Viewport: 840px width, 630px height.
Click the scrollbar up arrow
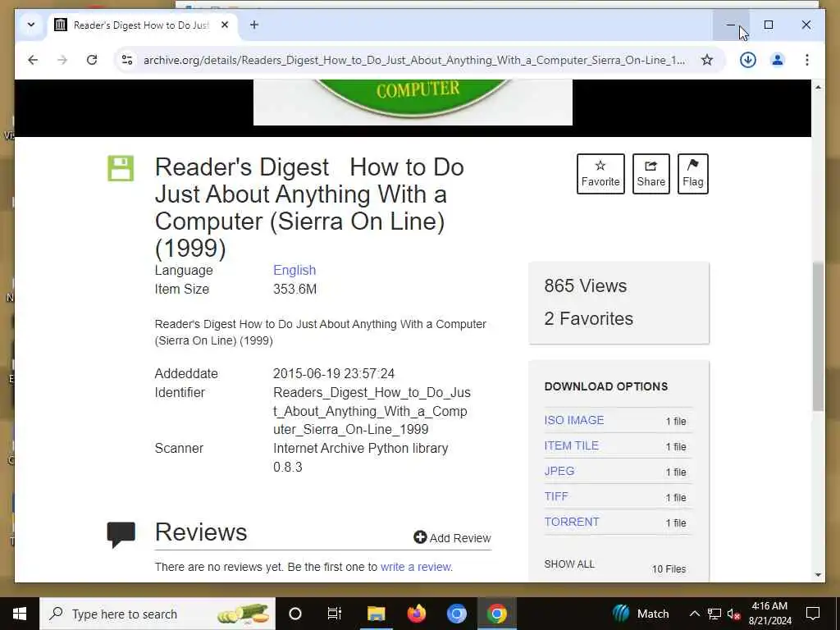(818, 87)
